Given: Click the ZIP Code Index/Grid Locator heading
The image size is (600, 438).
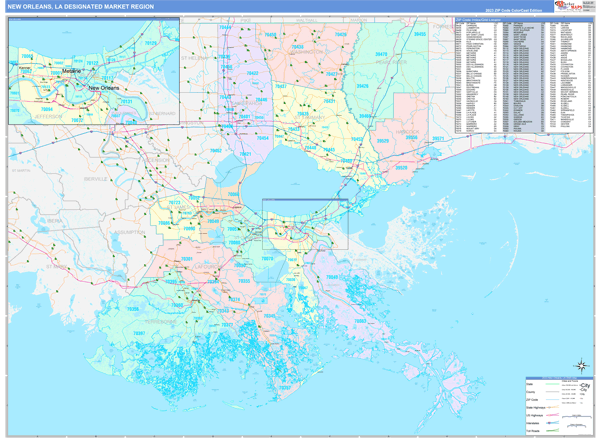Looking at the screenshot, I should click(479, 20).
